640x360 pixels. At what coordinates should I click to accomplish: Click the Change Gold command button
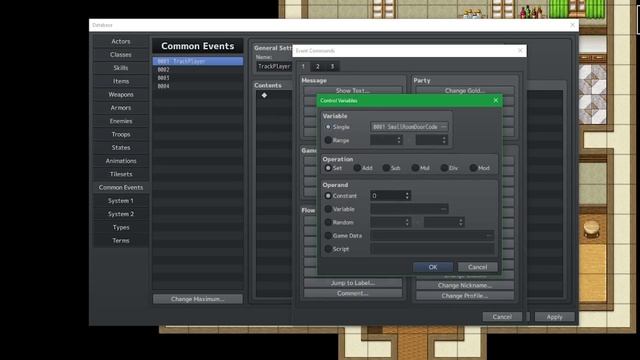(x=464, y=90)
